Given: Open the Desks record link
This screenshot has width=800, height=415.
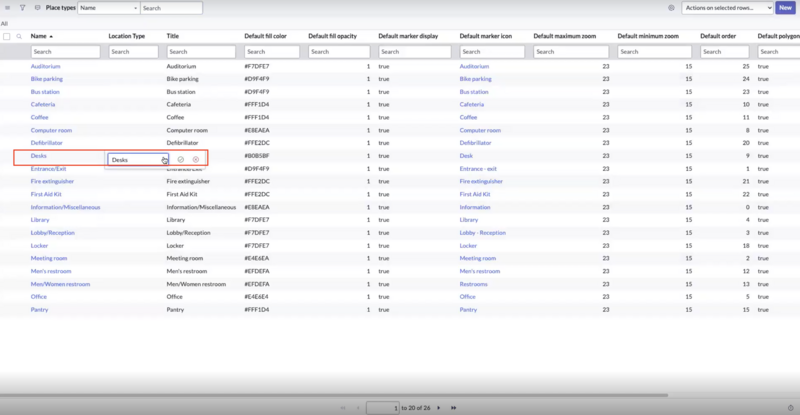Looking at the screenshot, I should [38, 156].
